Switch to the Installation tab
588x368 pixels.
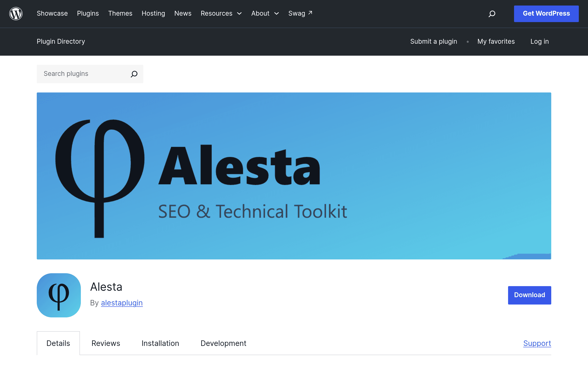pyautogui.click(x=160, y=343)
